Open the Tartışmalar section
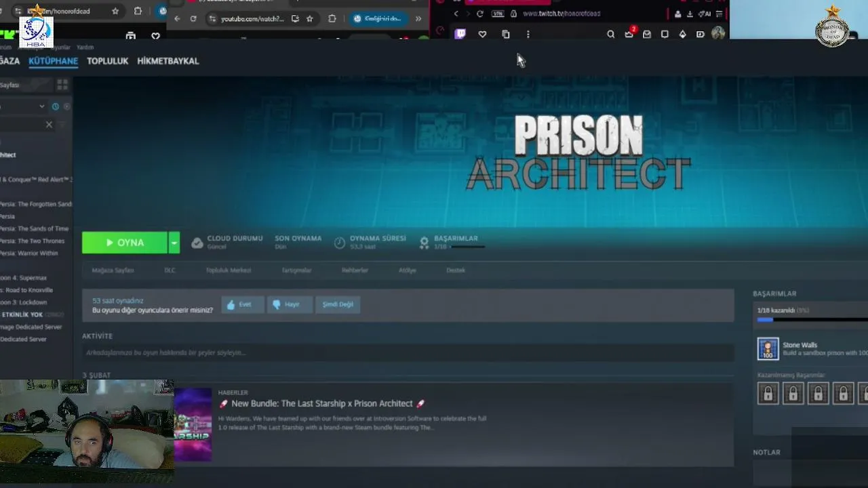868x488 pixels. (296, 270)
